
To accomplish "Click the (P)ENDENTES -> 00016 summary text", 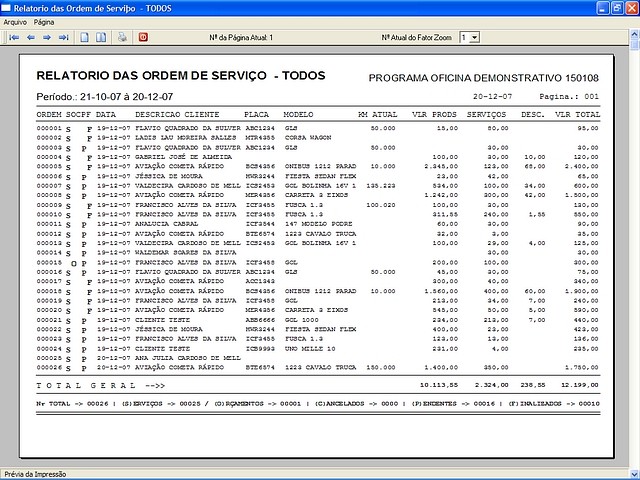I will click(x=454, y=404).
